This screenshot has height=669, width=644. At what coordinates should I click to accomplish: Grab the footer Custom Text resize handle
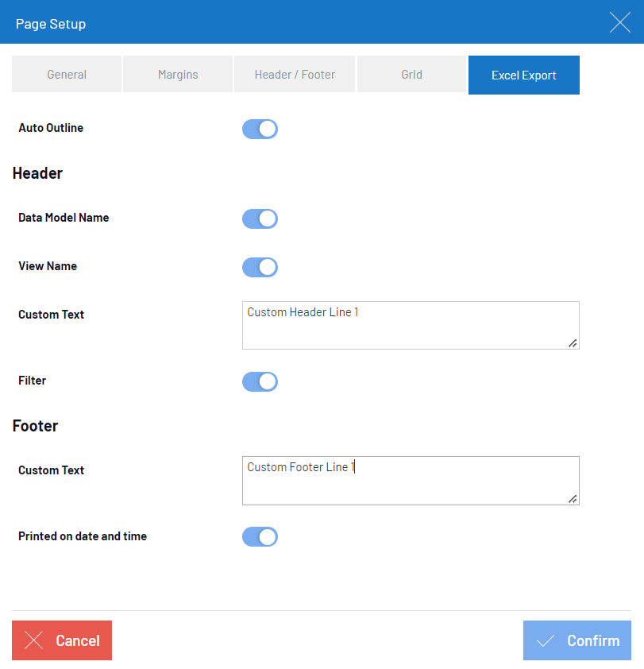pos(573,498)
